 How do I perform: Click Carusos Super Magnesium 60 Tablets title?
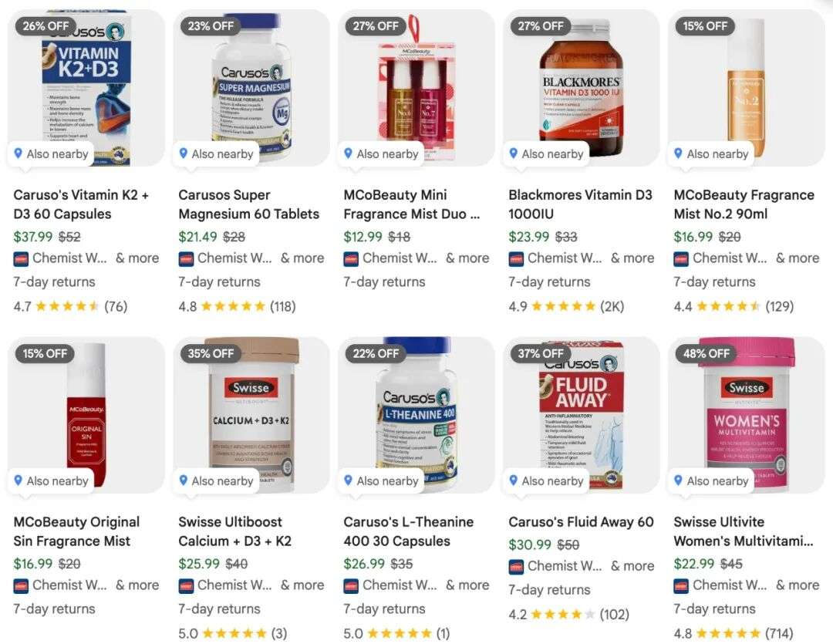(x=248, y=204)
